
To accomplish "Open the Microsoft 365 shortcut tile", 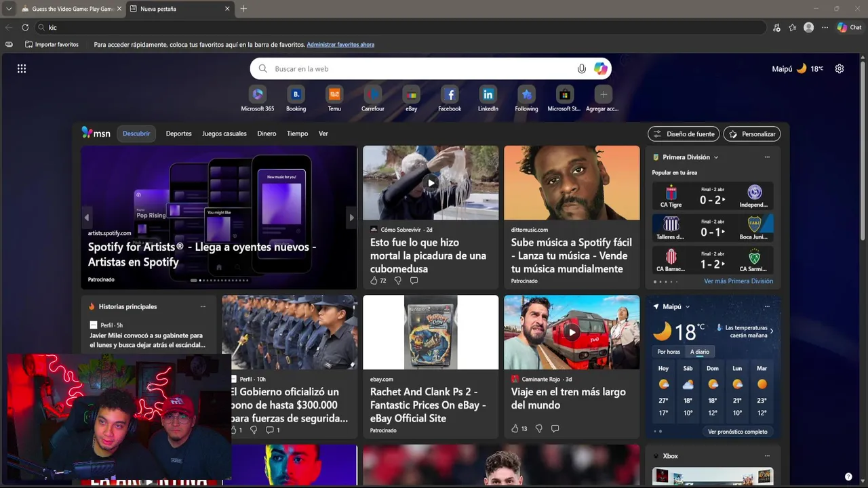I will [x=258, y=99].
